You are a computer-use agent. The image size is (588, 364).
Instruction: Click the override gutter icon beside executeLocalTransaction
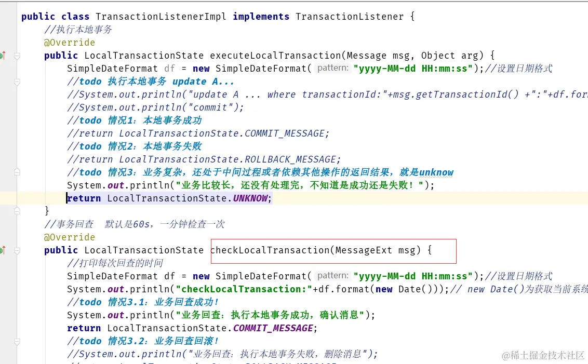pyautogui.click(x=3, y=56)
